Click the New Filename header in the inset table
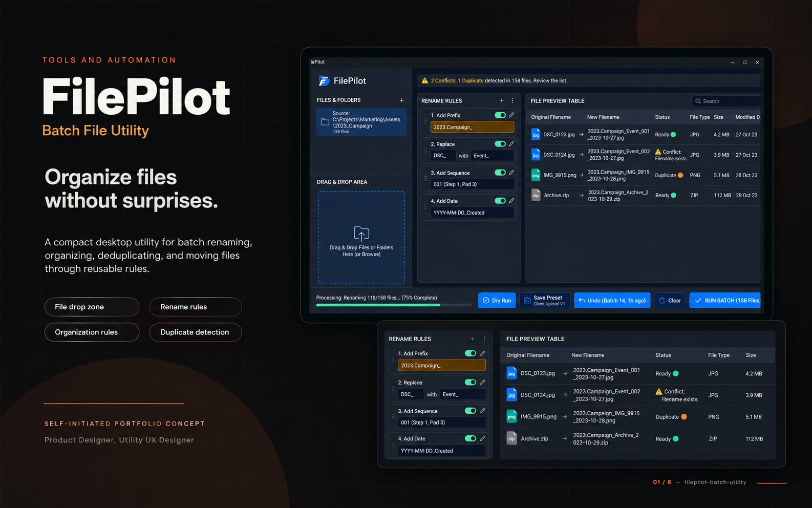The width and height of the screenshot is (812, 508). (588, 355)
